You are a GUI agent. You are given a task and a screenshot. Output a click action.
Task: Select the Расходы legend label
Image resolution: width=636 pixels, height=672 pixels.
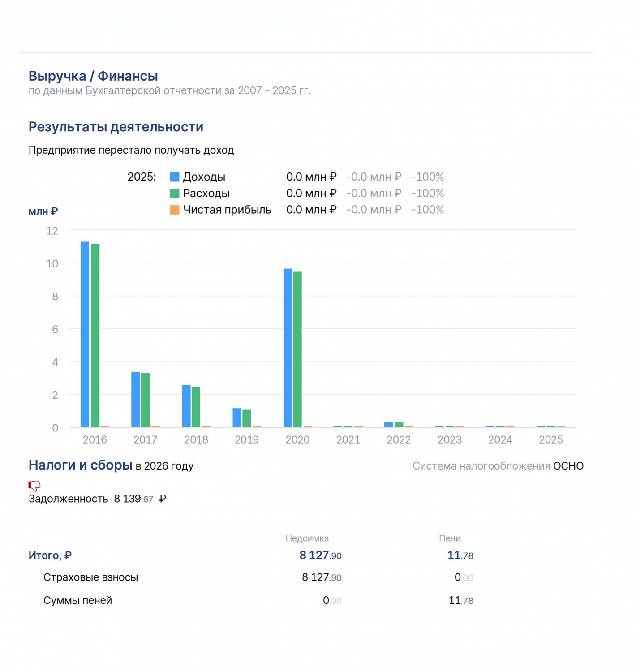[x=206, y=194]
